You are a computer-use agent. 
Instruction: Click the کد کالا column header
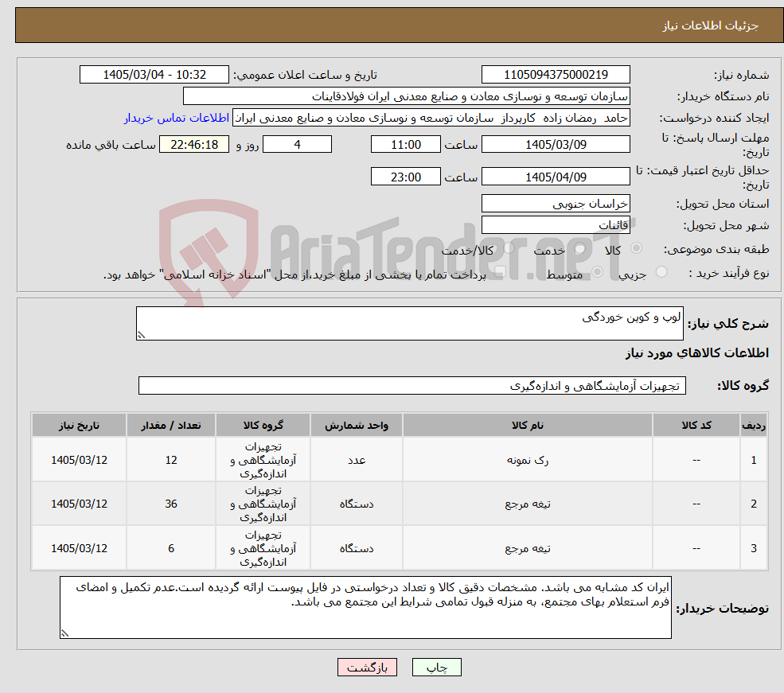coord(696,425)
